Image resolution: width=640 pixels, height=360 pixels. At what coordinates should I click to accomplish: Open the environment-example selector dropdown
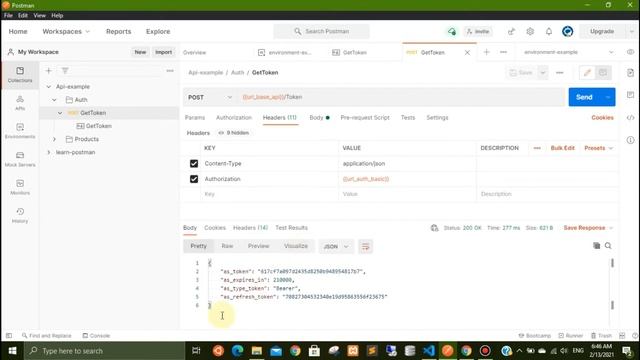568,52
